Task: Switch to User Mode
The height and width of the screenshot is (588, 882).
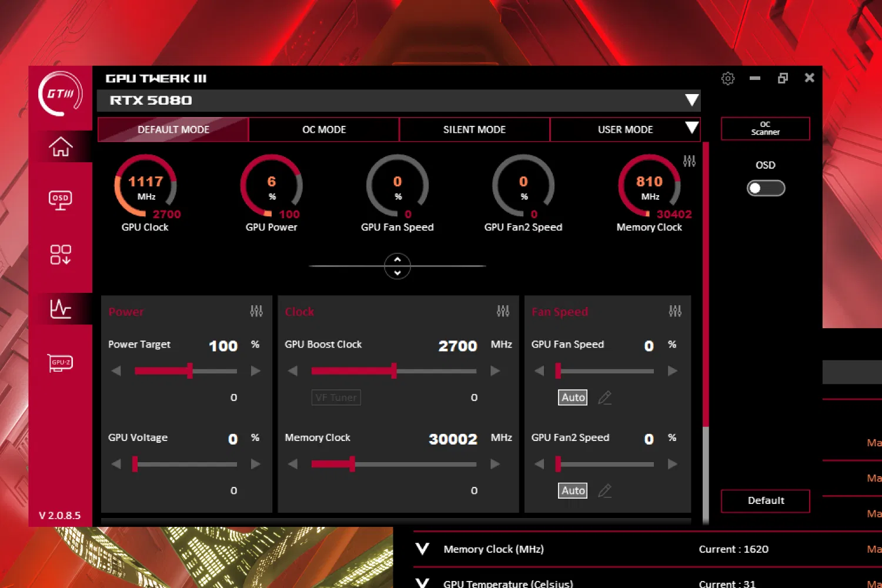Action: click(x=625, y=129)
